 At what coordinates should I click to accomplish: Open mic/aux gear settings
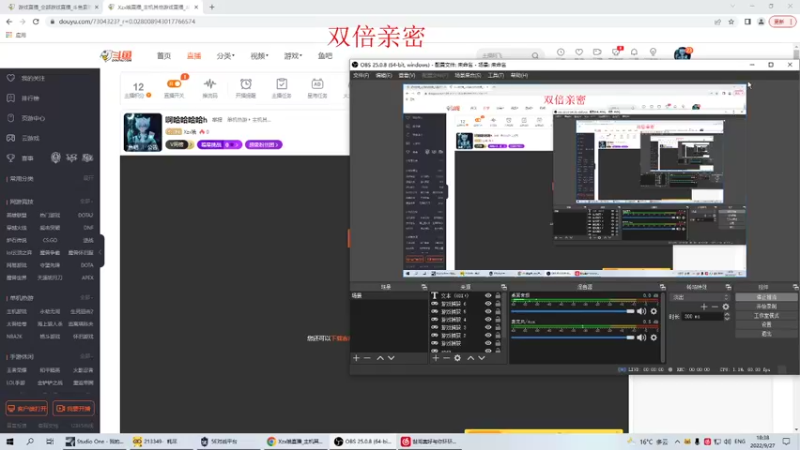point(654,338)
